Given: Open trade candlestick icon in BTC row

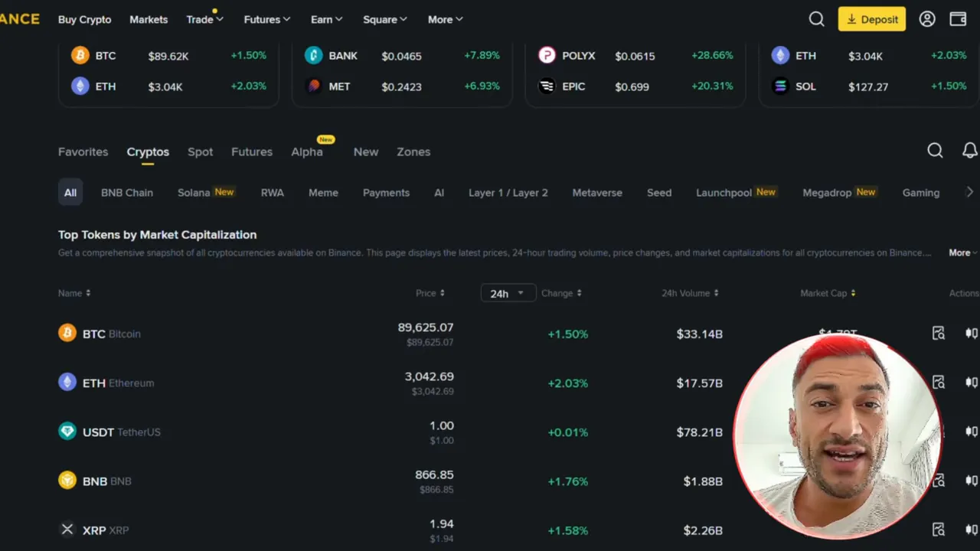Looking at the screenshot, I should tap(972, 333).
